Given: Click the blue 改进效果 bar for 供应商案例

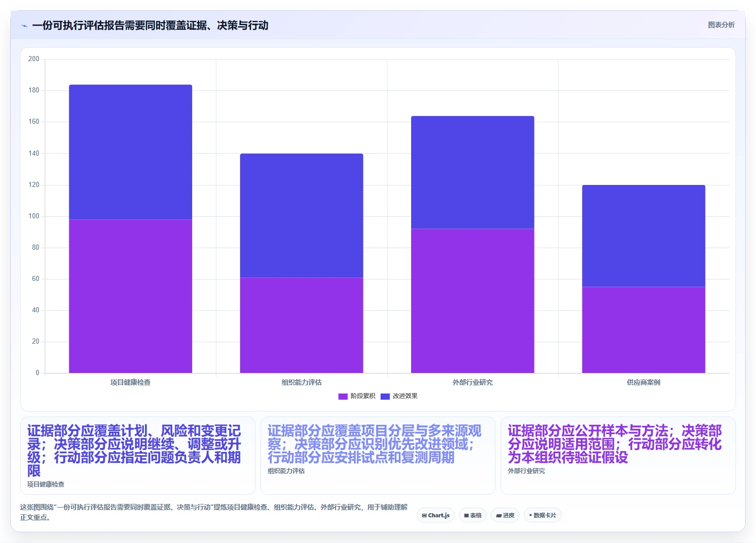Looking at the screenshot, I should tap(643, 236).
